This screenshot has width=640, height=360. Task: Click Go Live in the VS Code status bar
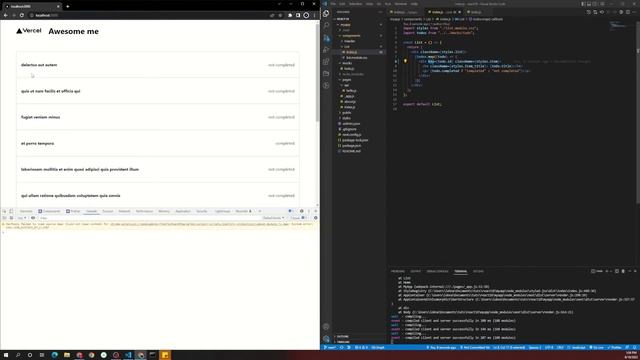(597, 347)
